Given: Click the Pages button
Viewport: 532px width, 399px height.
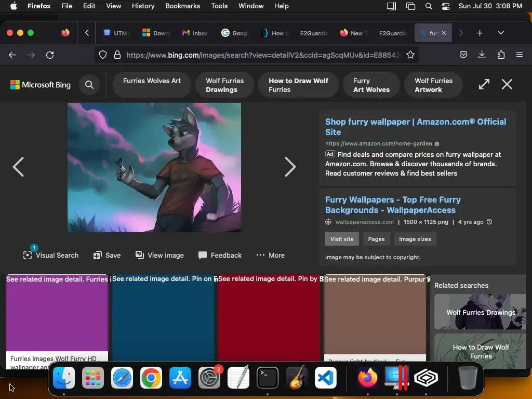Looking at the screenshot, I should pyautogui.click(x=376, y=239).
